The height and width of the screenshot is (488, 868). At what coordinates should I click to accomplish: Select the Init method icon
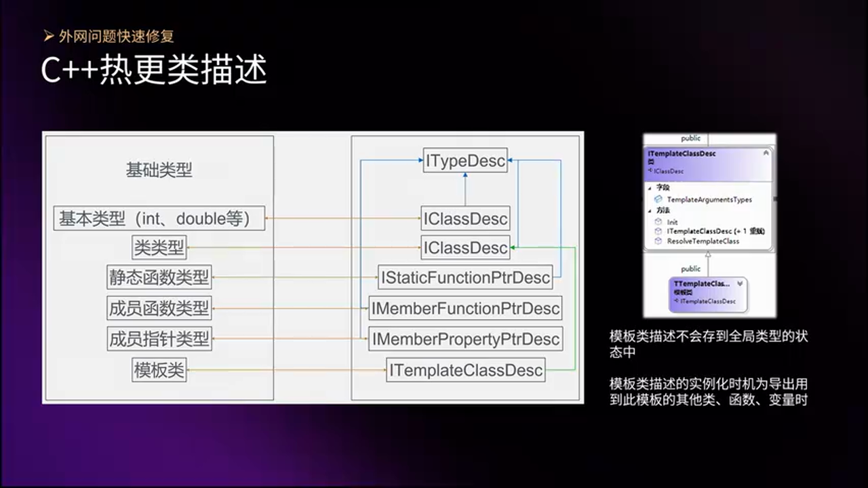pyautogui.click(x=660, y=222)
